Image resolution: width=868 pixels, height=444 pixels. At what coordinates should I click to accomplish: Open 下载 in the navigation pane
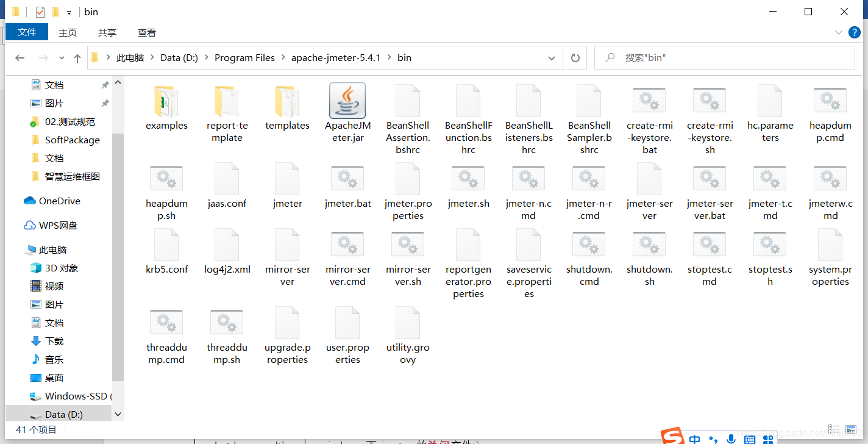(54, 341)
